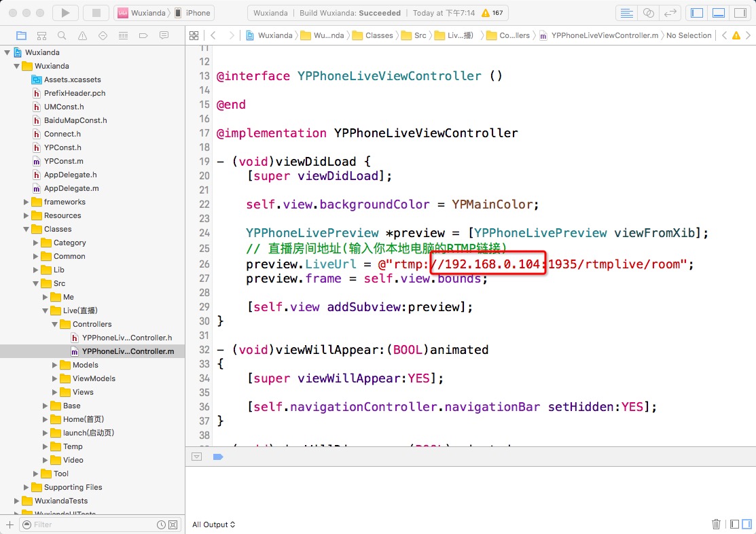756x534 pixels.
Task: Toggle the Debug area visibility
Action: tap(719, 13)
